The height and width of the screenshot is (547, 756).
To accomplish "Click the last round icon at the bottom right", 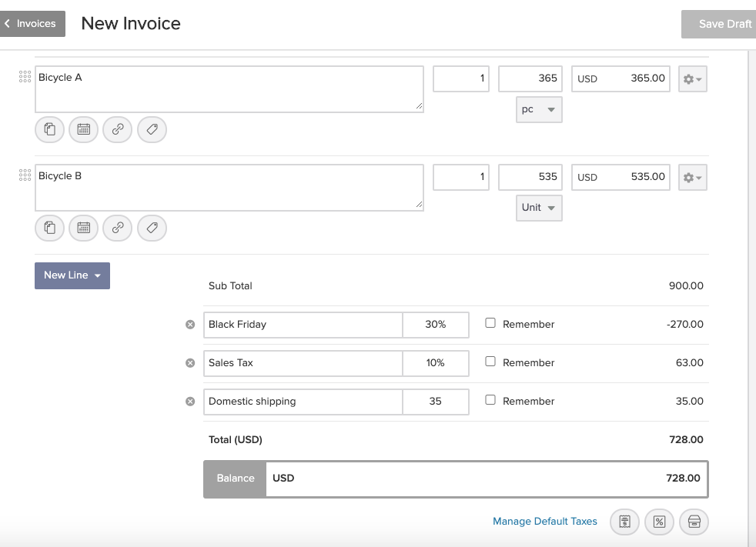I will 694,522.
